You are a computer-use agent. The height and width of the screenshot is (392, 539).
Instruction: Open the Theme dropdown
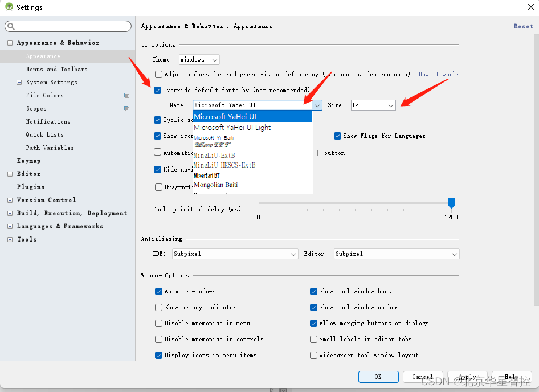199,59
